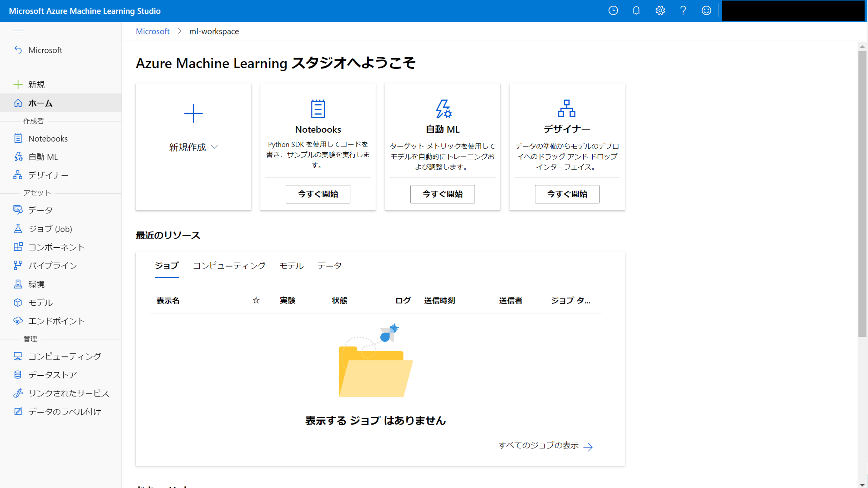Open デザイナー from the sidebar
868x488 pixels.
click(49, 175)
